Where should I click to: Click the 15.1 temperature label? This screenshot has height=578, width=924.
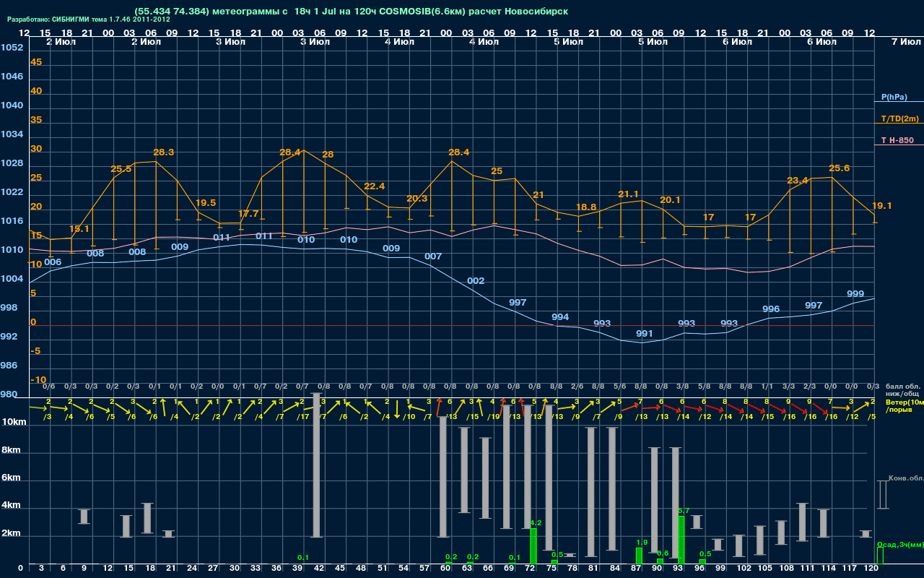(x=79, y=229)
